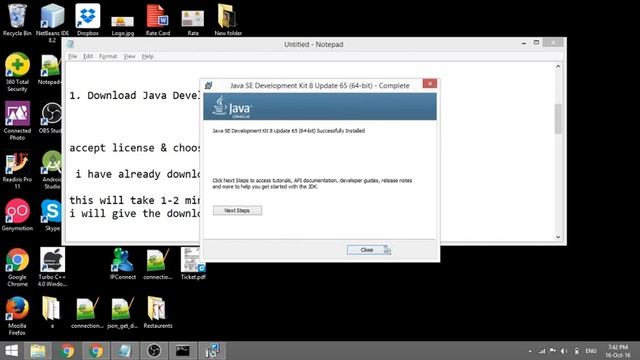Select the Restaurents folder icon
Screen dimensions: 640x360
click(158, 313)
